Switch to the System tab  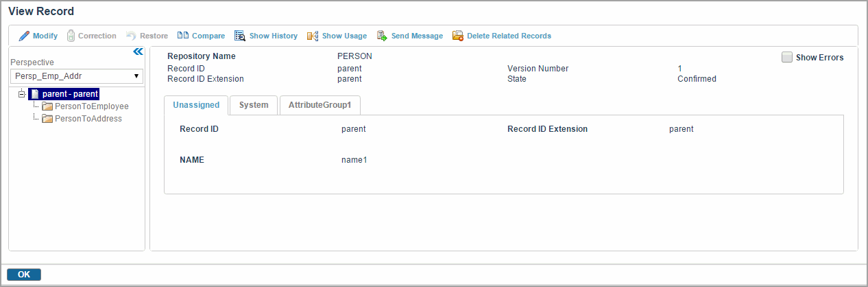pyautogui.click(x=253, y=105)
